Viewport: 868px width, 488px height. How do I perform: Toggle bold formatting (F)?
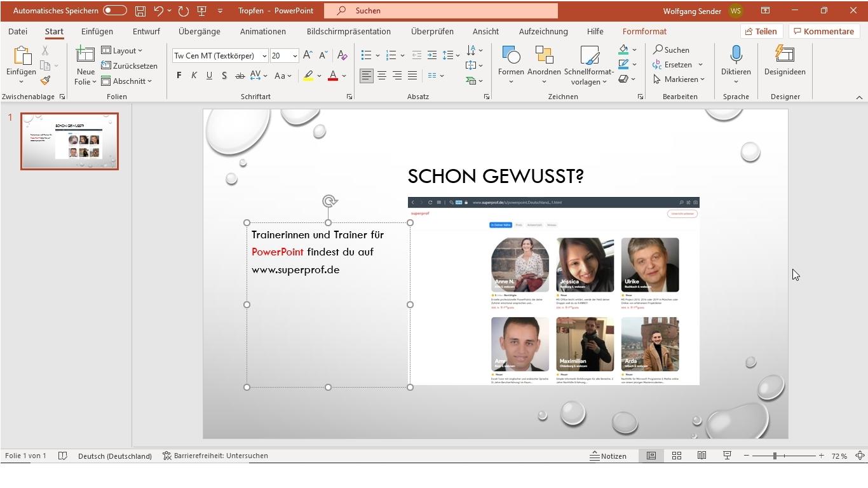click(x=179, y=76)
